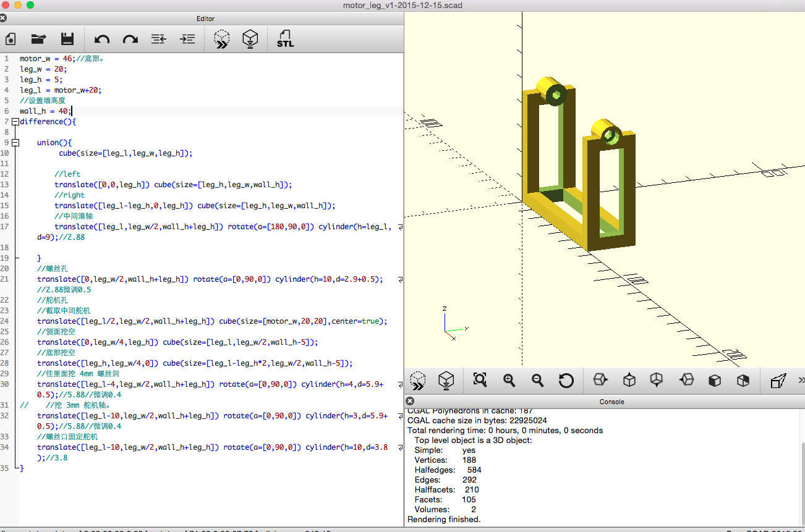The image size is (805, 532).
Task: Click the yellow minimize window button
Action: (x=18, y=5)
